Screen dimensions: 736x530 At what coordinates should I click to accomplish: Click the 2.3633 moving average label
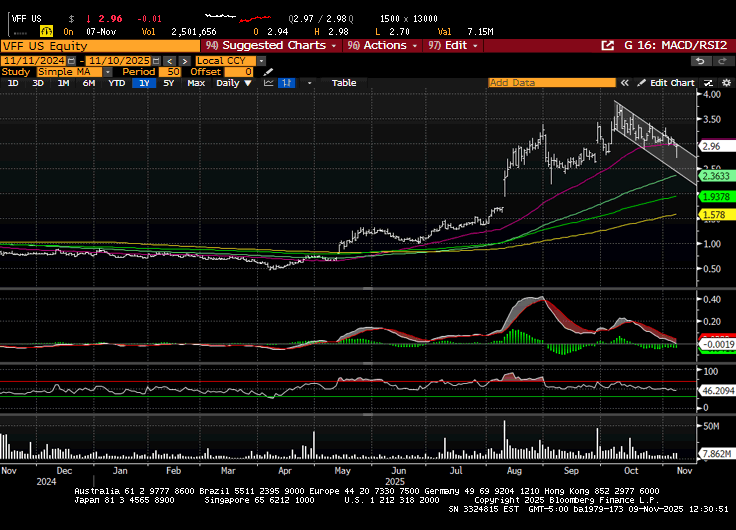tap(717, 176)
